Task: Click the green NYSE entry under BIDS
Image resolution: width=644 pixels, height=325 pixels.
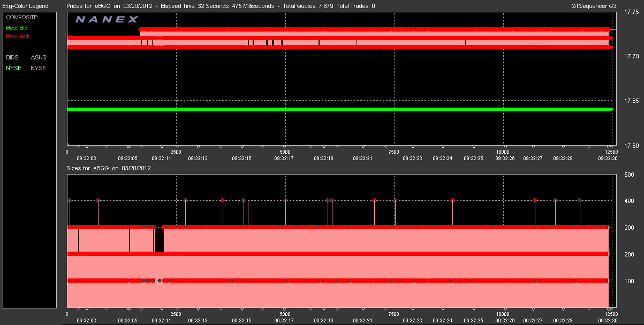Action: point(13,68)
